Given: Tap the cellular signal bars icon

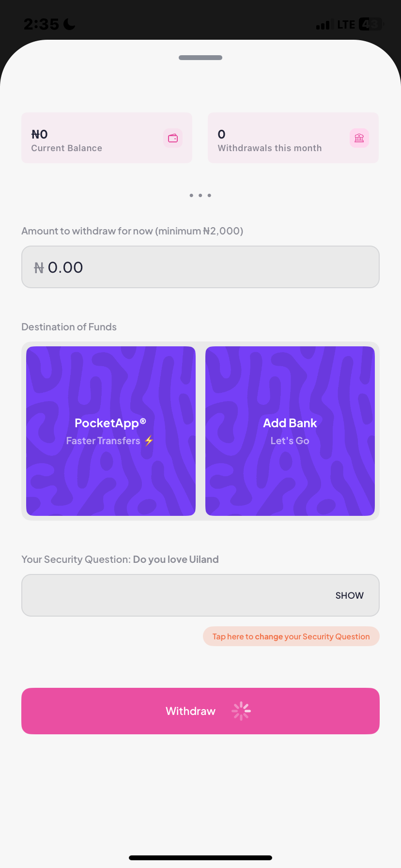Looking at the screenshot, I should (x=323, y=25).
